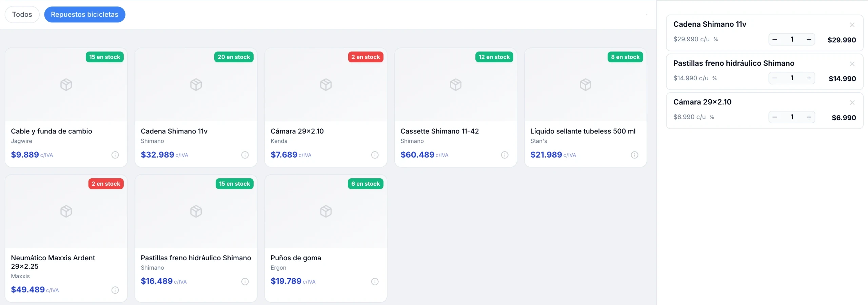Increase quantity of Cadena Shimano 11v in cart
Viewport: 868px width, 305px height.
[x=809, y=39]
